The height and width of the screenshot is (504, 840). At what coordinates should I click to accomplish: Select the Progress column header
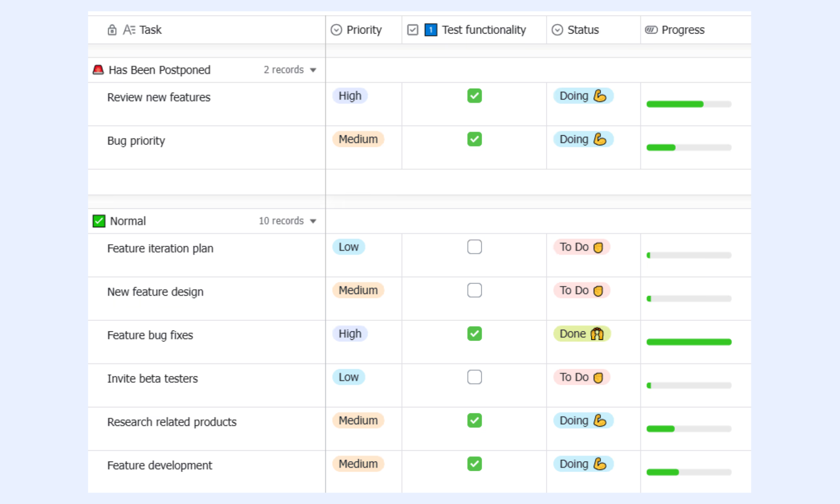(x=696, y=30)
